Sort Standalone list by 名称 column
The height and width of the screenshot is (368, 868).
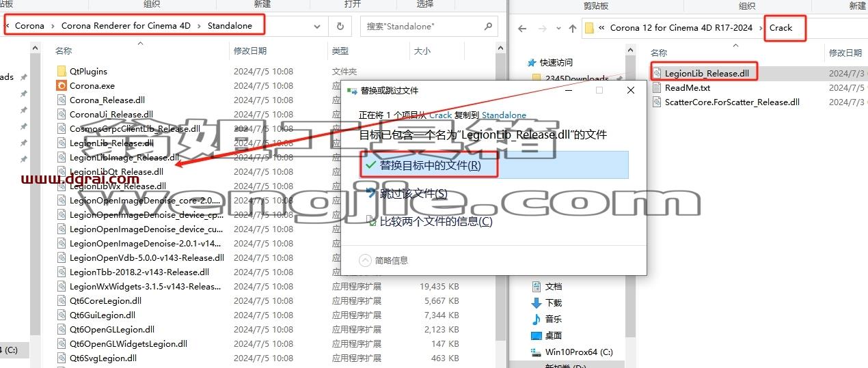(64, 51)
